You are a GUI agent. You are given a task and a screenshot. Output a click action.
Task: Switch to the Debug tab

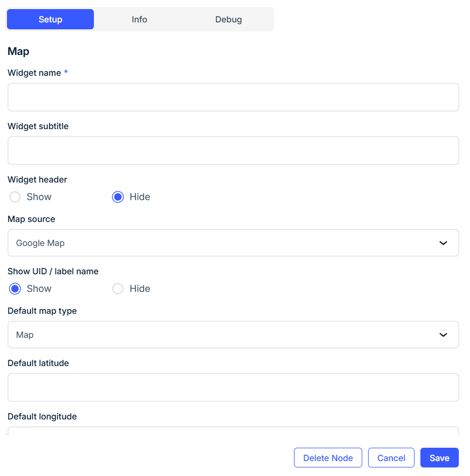click(228, 19)
